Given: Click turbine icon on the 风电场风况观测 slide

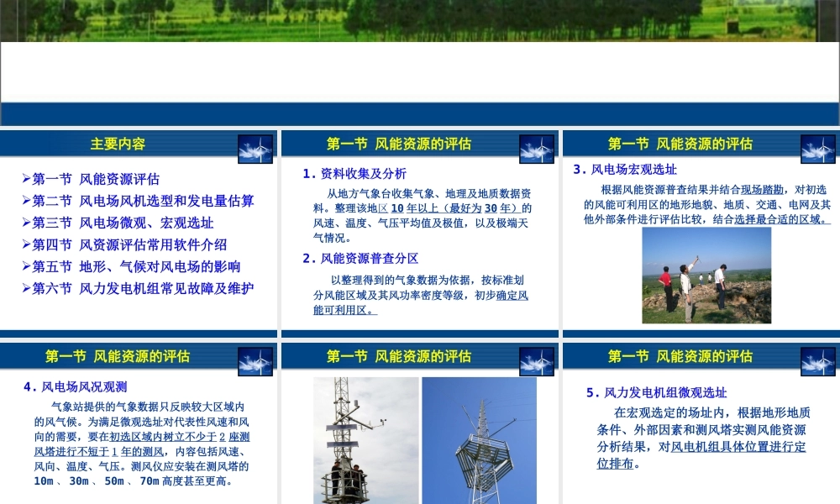Looking at the screenshot, I should pyautogui.click(x=255, y=361).
